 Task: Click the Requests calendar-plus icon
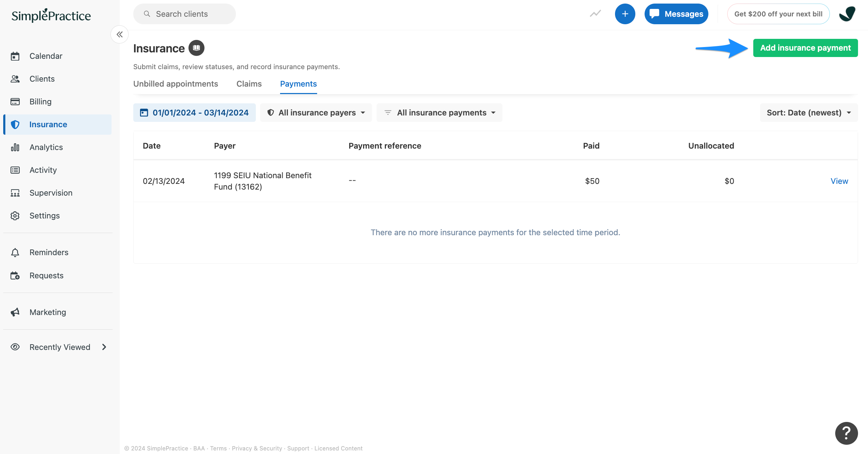pos(15,275)
